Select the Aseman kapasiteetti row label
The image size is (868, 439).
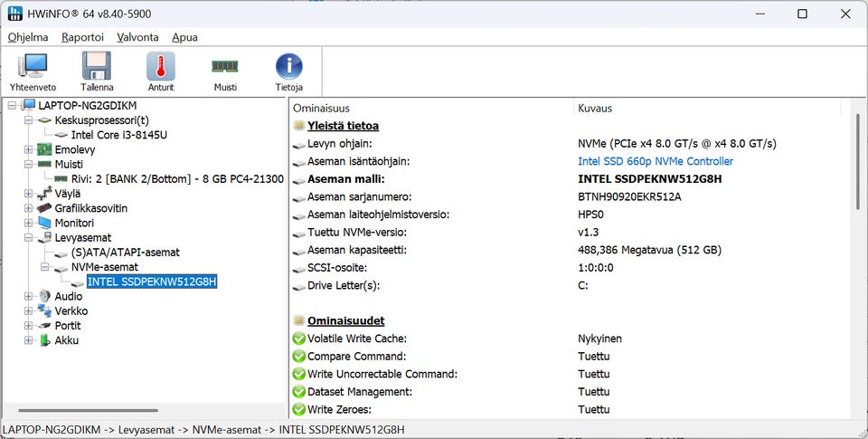[357, 250]
